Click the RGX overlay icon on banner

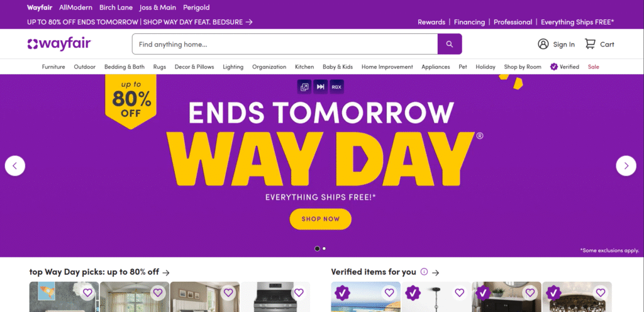336,87
